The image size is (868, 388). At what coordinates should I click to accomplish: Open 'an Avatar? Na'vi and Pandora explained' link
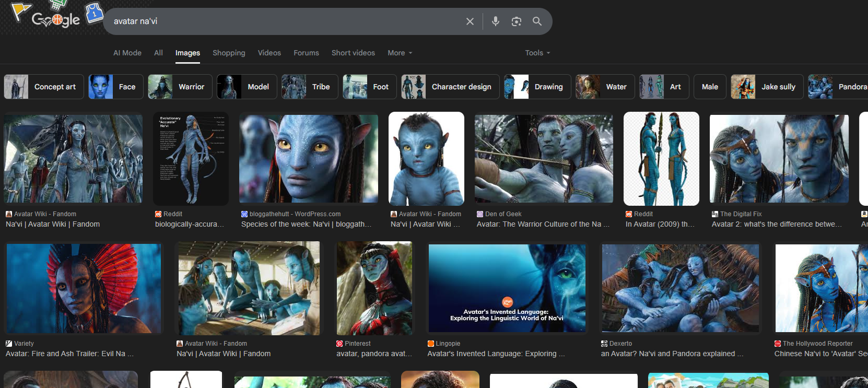[x=672, y=354]
